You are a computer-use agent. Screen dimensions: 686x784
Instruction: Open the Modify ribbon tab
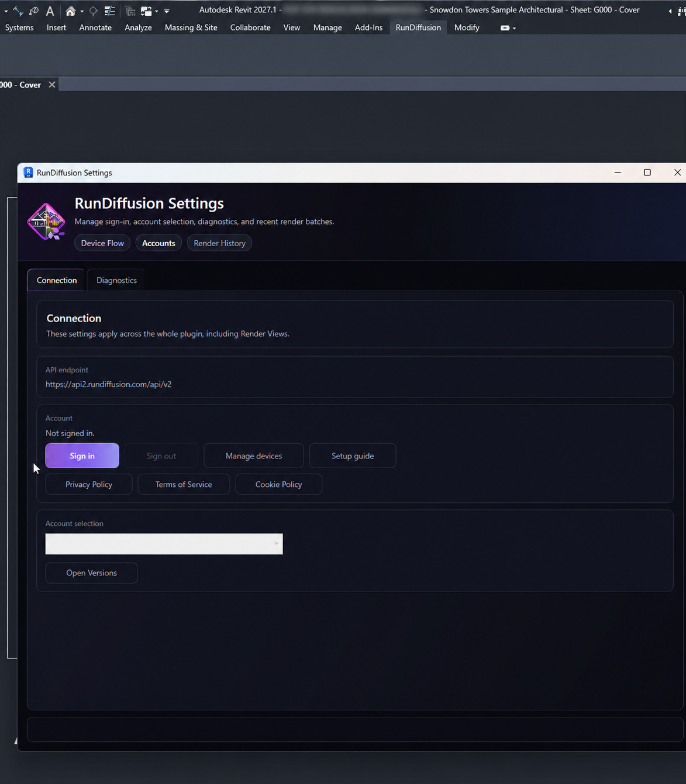pyautogui.click(x=467, y=27)
